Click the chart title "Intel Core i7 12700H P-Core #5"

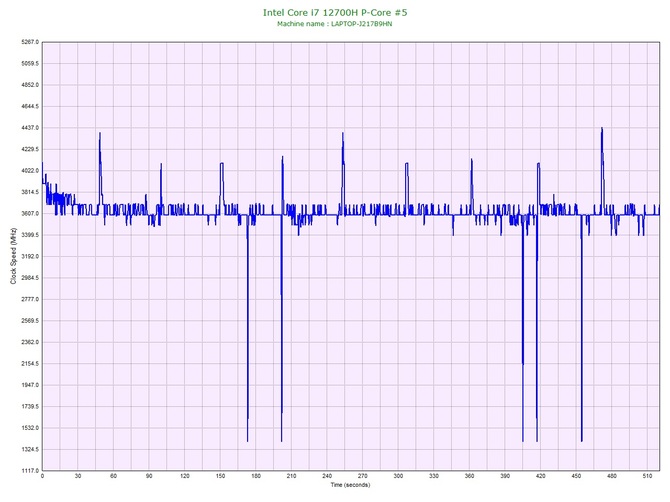click(x=335, y=12)
